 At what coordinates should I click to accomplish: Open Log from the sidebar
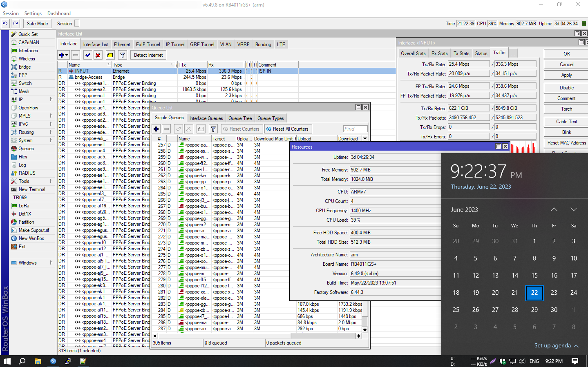click(x=22, y=165)
